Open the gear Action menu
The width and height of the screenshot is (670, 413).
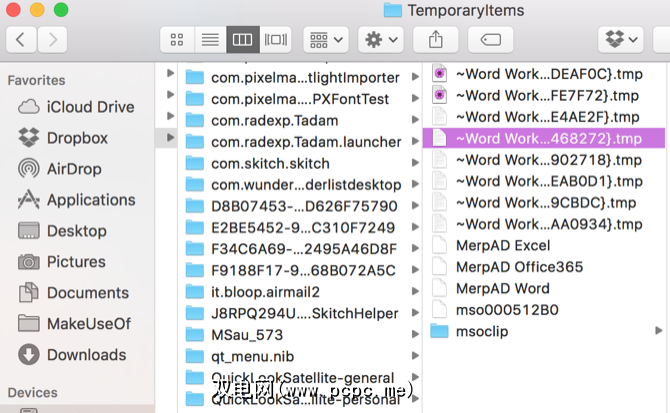381,40
